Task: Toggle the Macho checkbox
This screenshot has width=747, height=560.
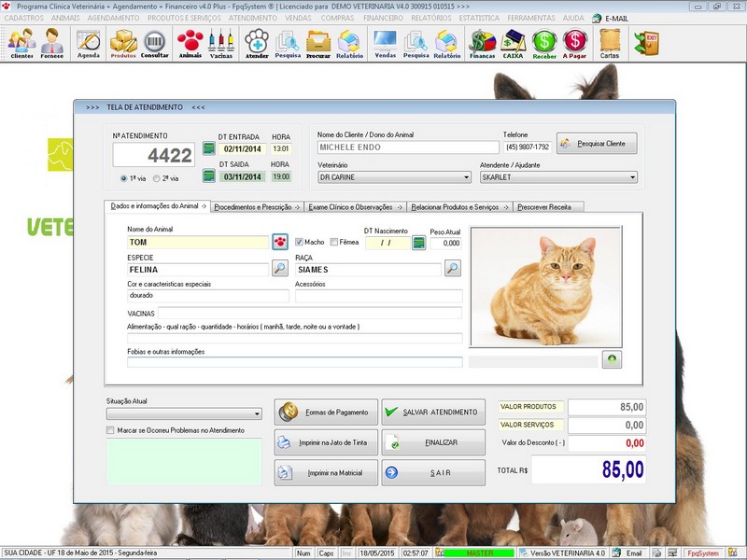Action: click(299, 242)
